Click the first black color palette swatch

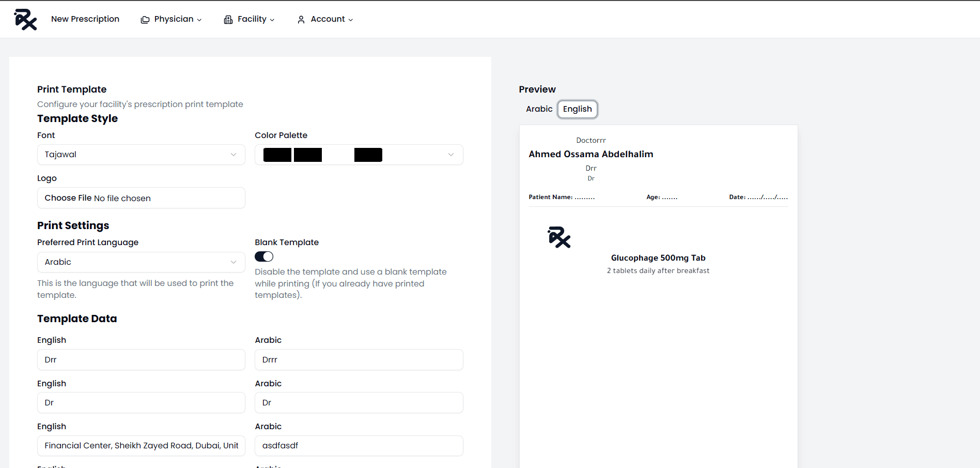click(277, 155)
